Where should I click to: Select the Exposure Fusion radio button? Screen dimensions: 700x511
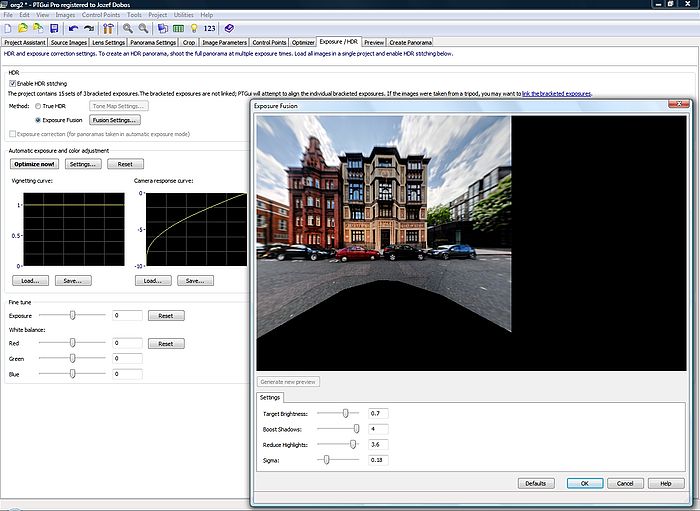click(38, 120)
